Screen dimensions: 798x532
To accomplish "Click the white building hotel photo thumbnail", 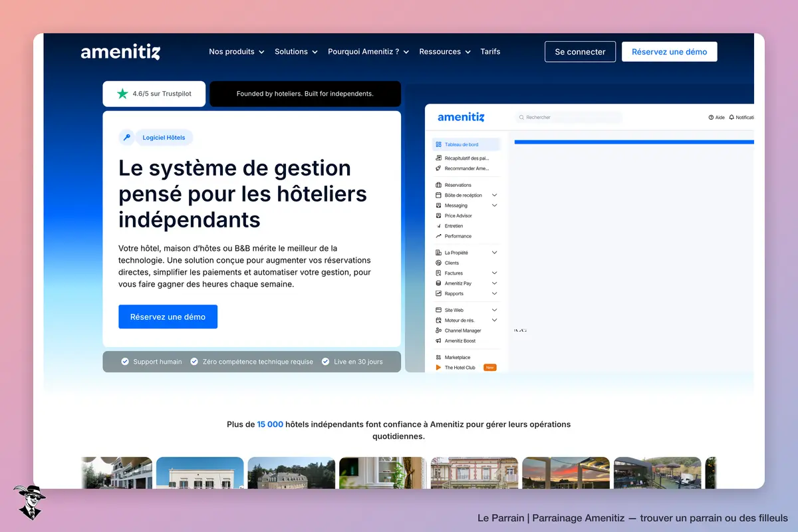I will (x=199, y=473).
